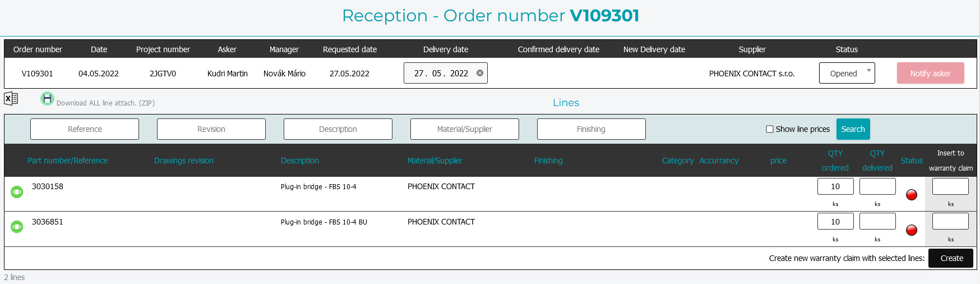The image size is (980, 284).
Task: Focus the Reference filter field
Action: click(85, 129)
